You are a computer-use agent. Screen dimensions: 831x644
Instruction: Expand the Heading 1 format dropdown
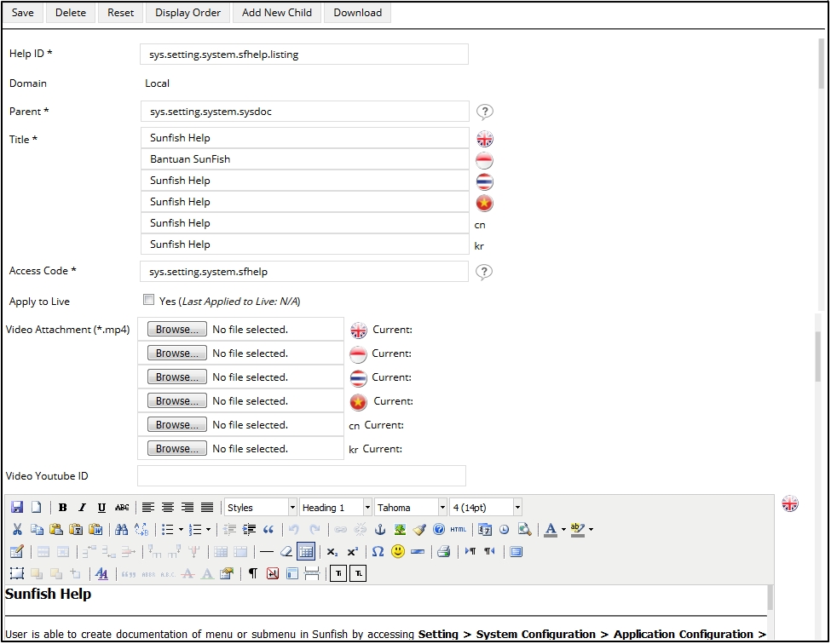336,508
